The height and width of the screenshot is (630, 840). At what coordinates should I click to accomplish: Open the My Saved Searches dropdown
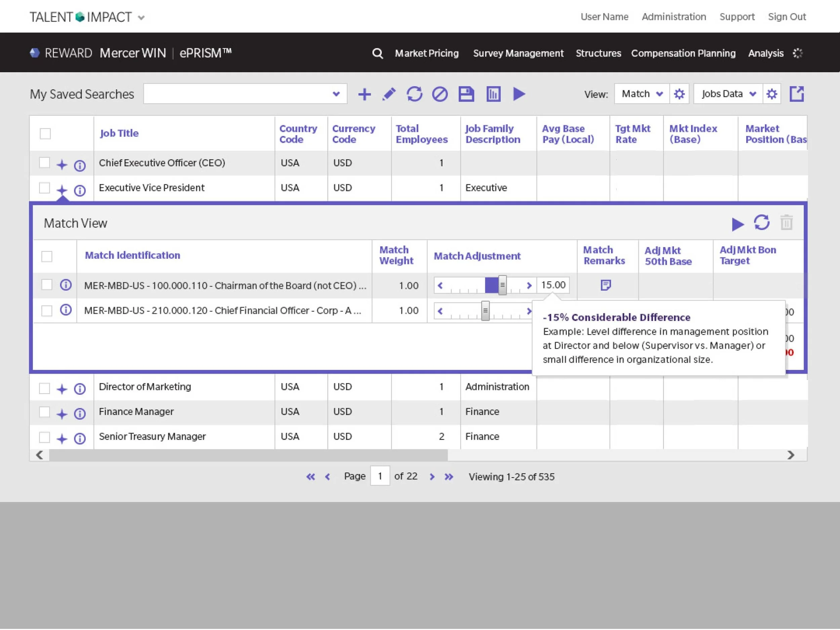pos(245,94)
